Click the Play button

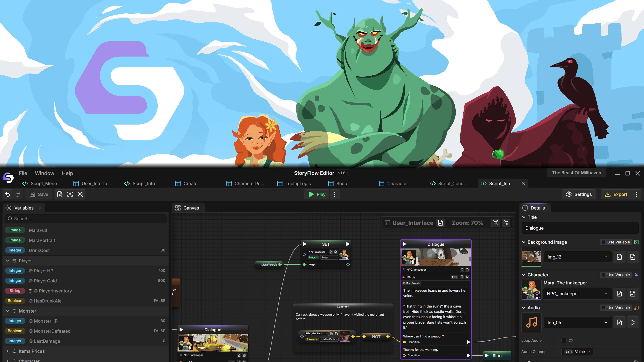click(x=317, y=194)
